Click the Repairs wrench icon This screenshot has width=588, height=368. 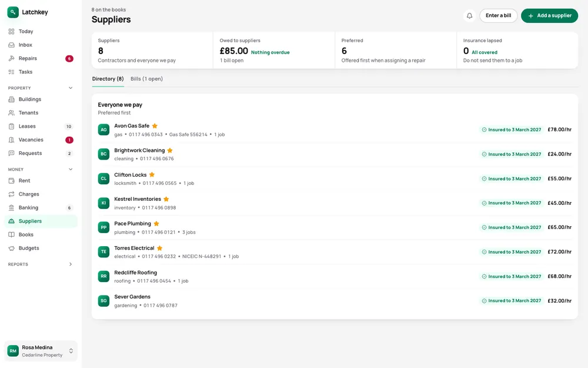pos(12,58)
